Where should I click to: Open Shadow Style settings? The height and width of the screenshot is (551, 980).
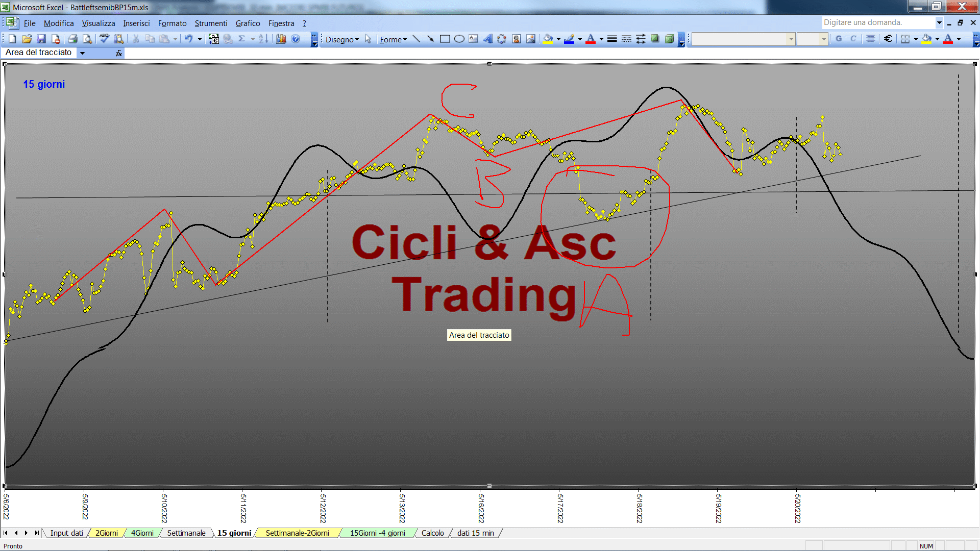tap(655, 39)
